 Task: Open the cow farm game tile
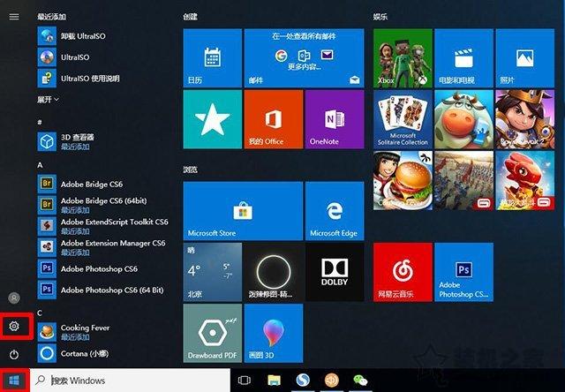coord(463,119)
